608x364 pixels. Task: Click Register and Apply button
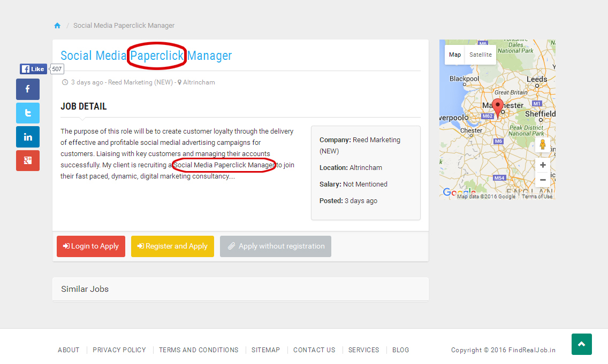(x=172, y=246)
